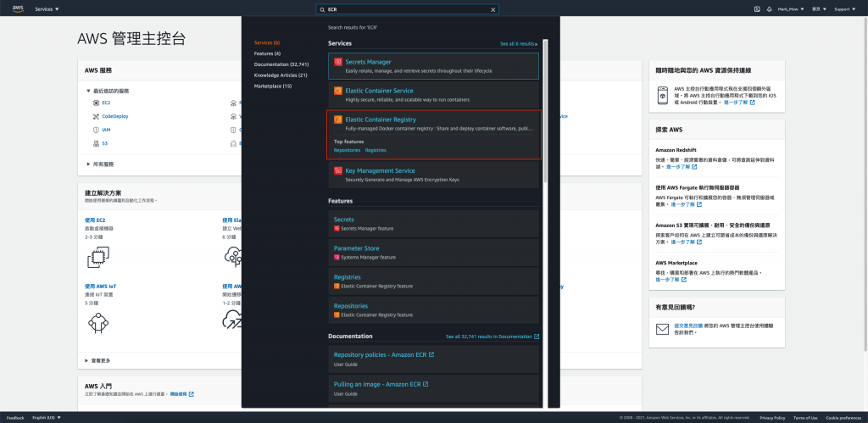Click the S3 bucket icon
The image size is (868, 423).
(x=97, y=143)
